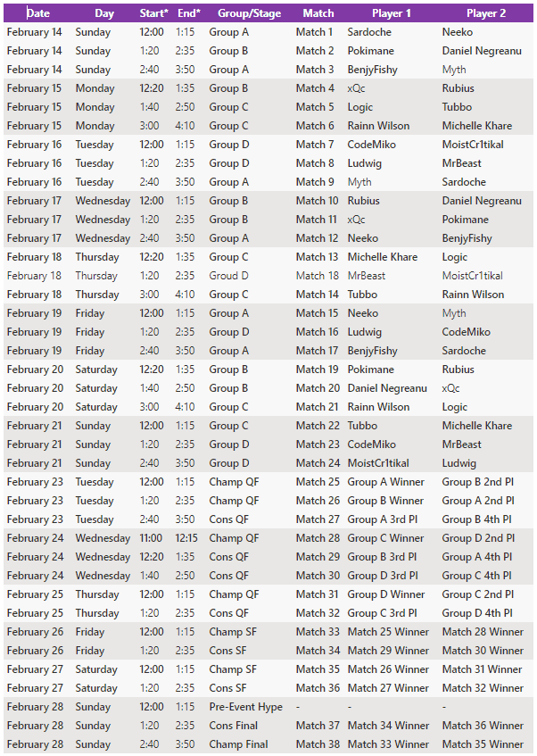
Task: Click the Group/Stage column header
Action: [x=249, y=13]
